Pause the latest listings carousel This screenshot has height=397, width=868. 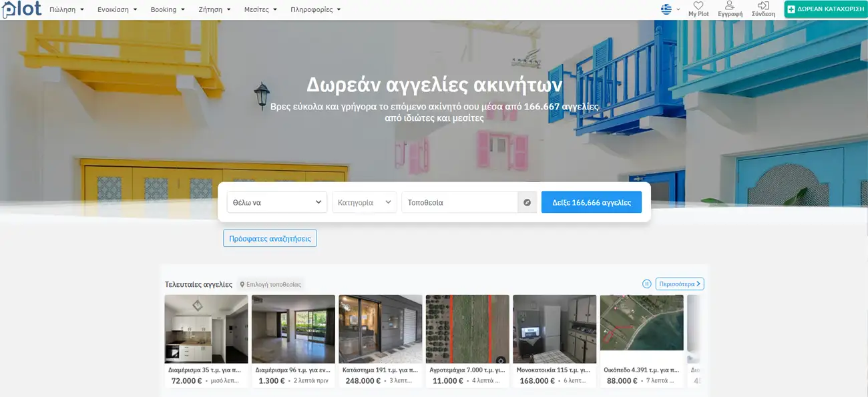(x=646, y=283)
